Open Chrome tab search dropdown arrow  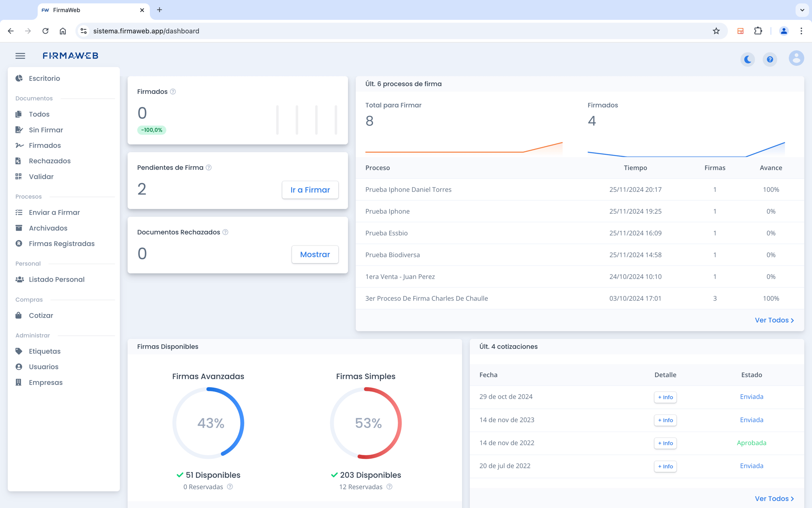coord(802,10)
